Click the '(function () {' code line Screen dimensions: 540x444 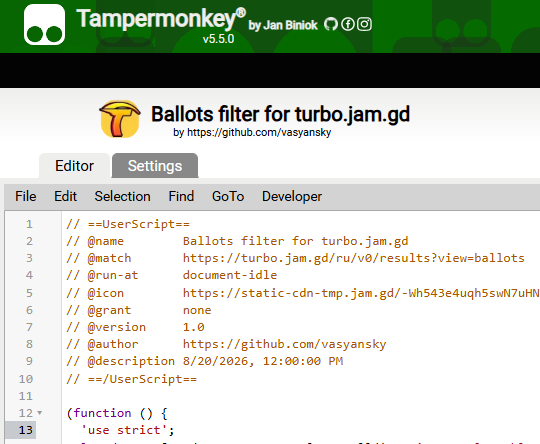[117, 413]
